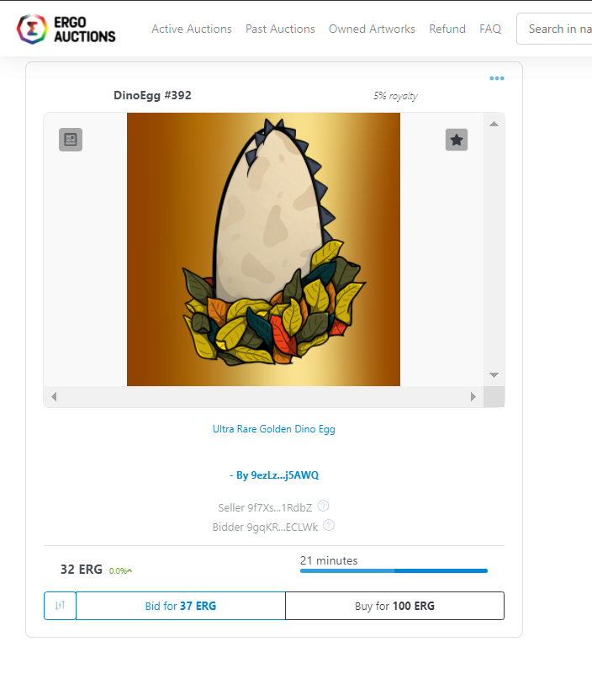
Task: Open Owned Artworks
Action: [x=372, y=29]
